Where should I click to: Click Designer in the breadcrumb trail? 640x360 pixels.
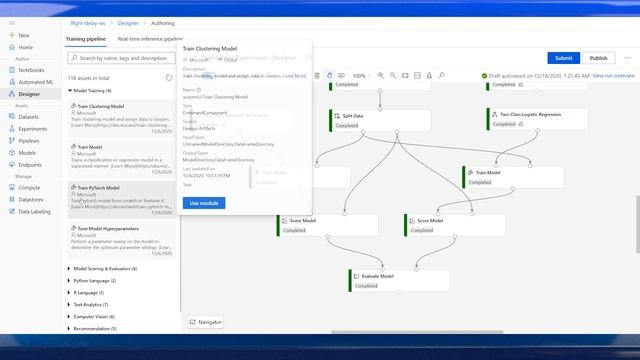click(x=128, y=23)
